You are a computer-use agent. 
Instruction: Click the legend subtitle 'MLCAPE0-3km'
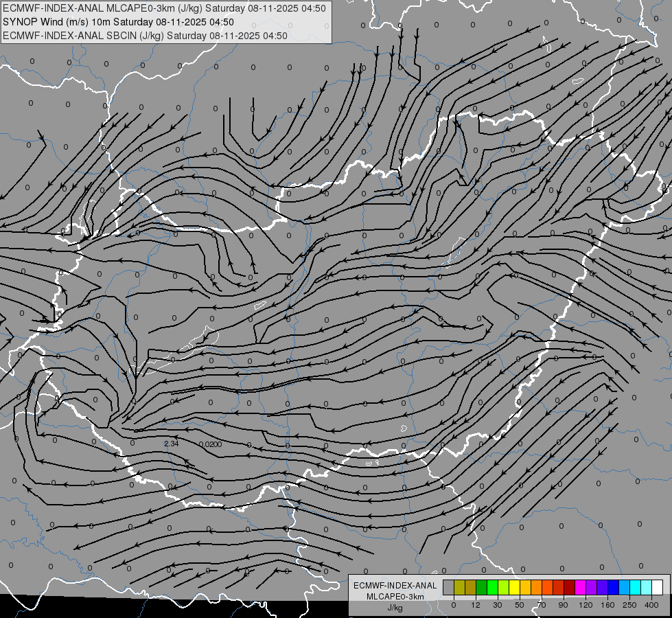pyautogui.click(x=395, y=597)
